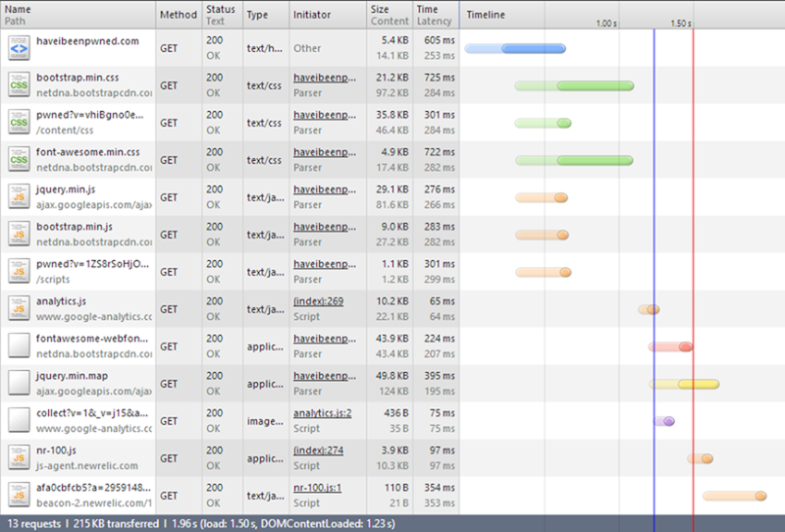785x532 pixels.
Task: Open the (index):269 initiator link
Action: coord(318,301)
